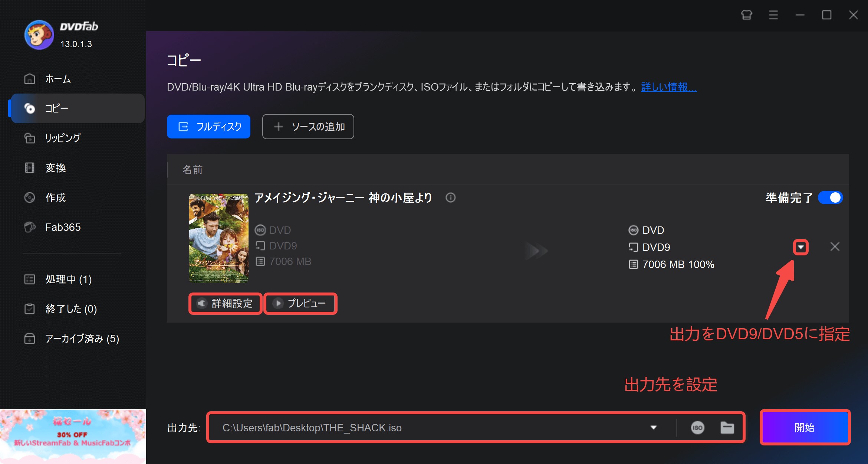Click the version number 13.0.1.3

click(x=76, y=44)
